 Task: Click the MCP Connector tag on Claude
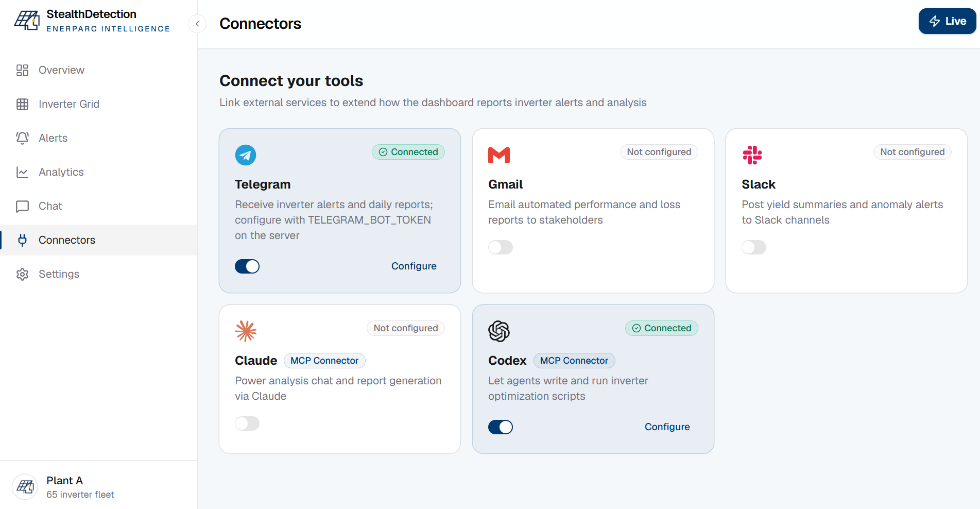(324, 361)
